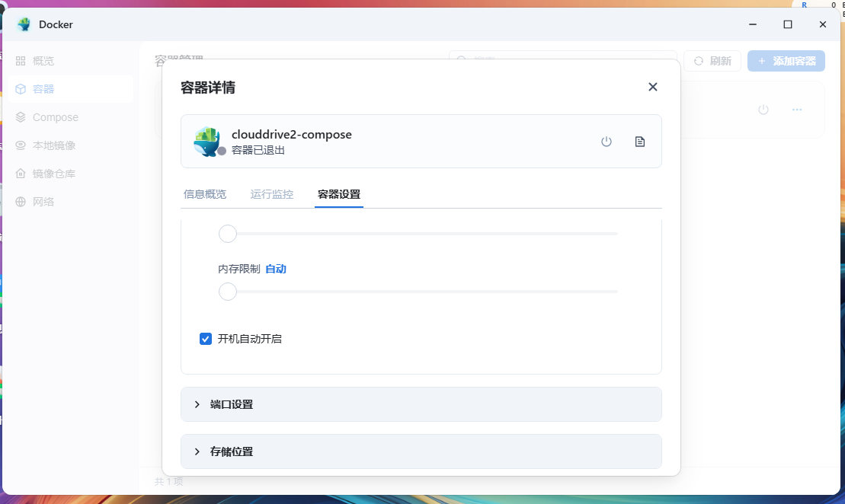Open the three-dot more options menu
The image size is (845, 504).
(797, 110)
